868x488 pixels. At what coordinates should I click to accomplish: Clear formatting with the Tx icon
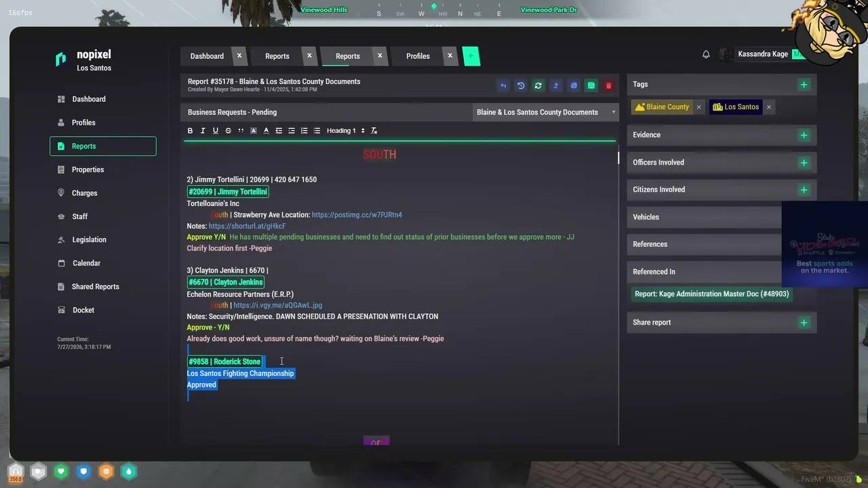pyautogui.click(x=374, y=131)
